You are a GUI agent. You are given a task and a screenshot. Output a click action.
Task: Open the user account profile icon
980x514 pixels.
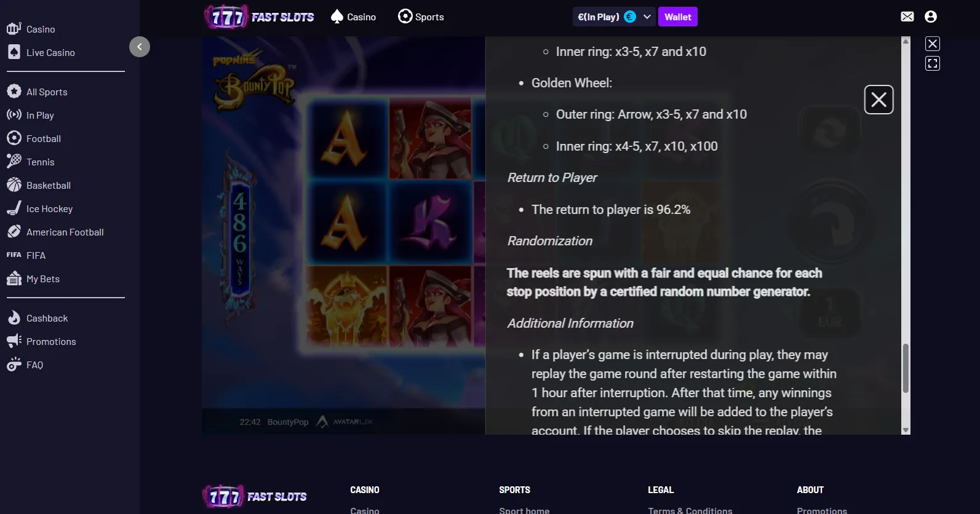coord(930,17)
